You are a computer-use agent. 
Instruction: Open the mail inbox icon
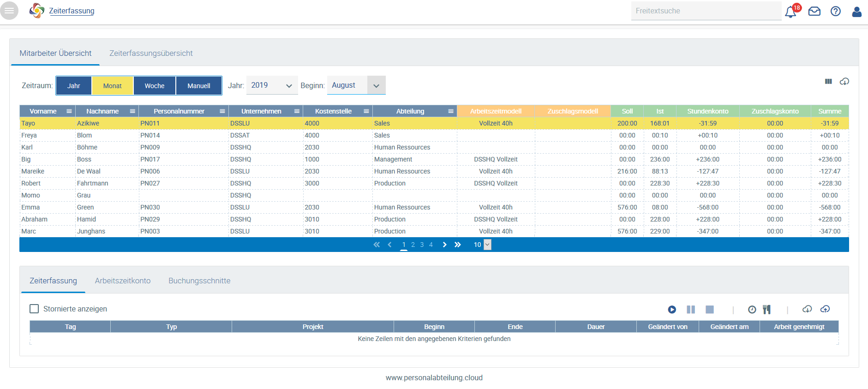(x=814, y=12)
